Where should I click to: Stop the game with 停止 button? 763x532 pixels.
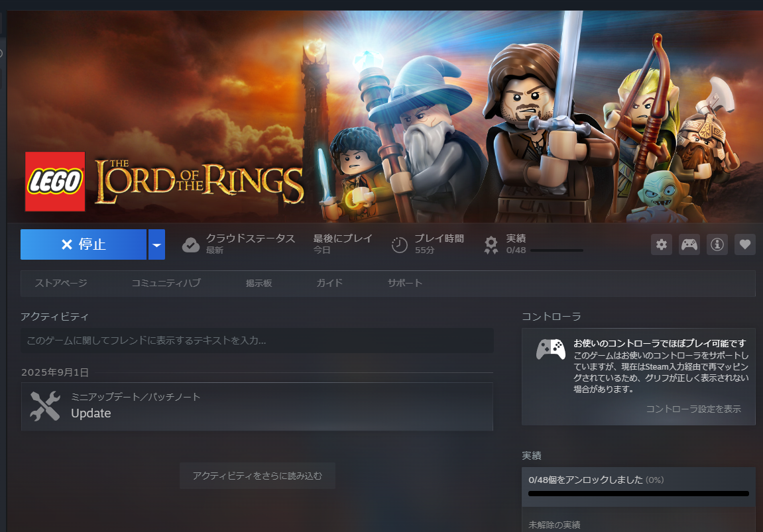pos(84,244)
